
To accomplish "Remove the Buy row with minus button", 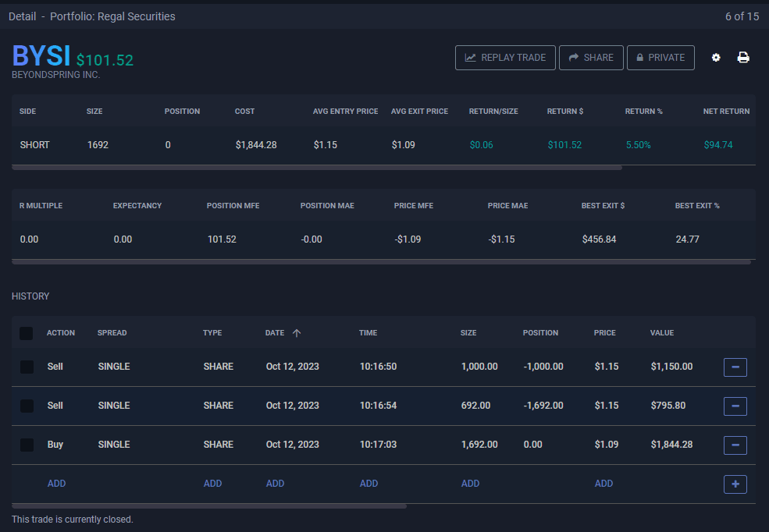I will click(735, 445).
